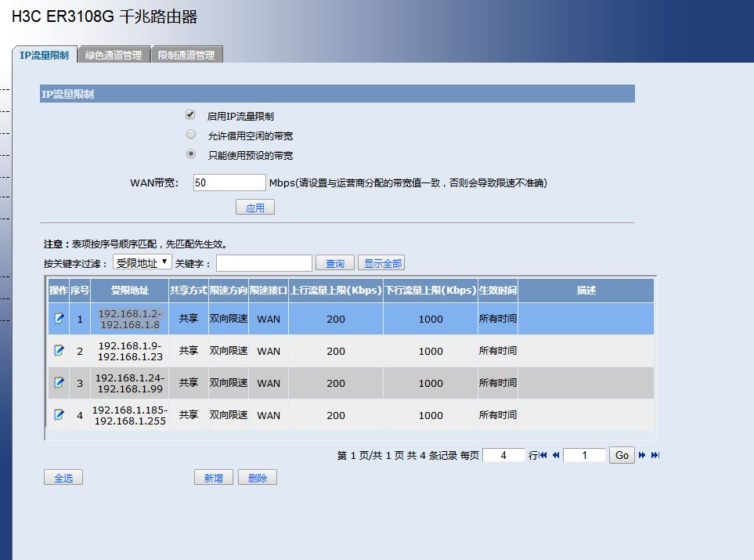Click the 上行流量上限(Kbps) column header
Viewport: 754px width, 560px height.
click(336, 291)
